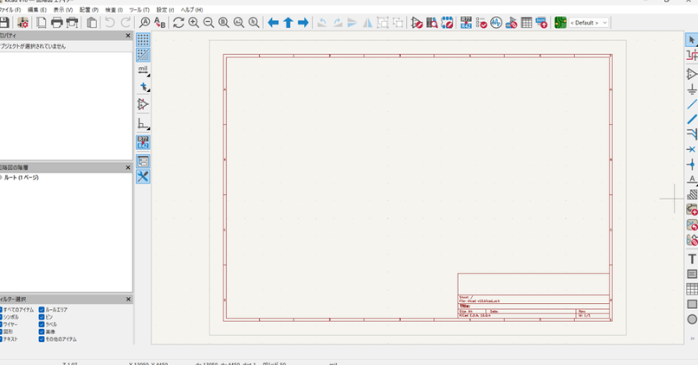Uncheck 画像 filter checkbox

coord(41,332)
